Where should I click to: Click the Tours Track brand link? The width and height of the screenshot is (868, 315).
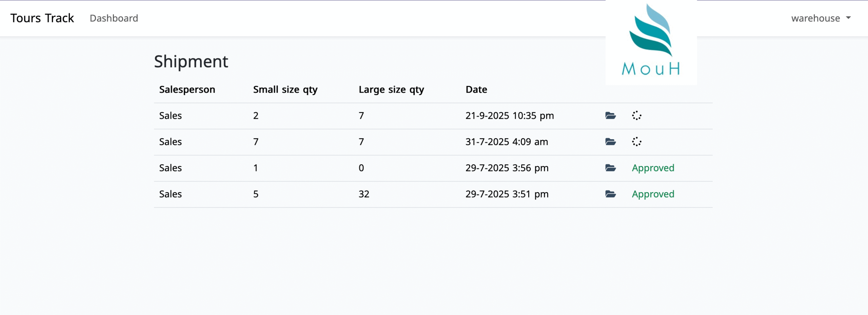pos(42,18)
